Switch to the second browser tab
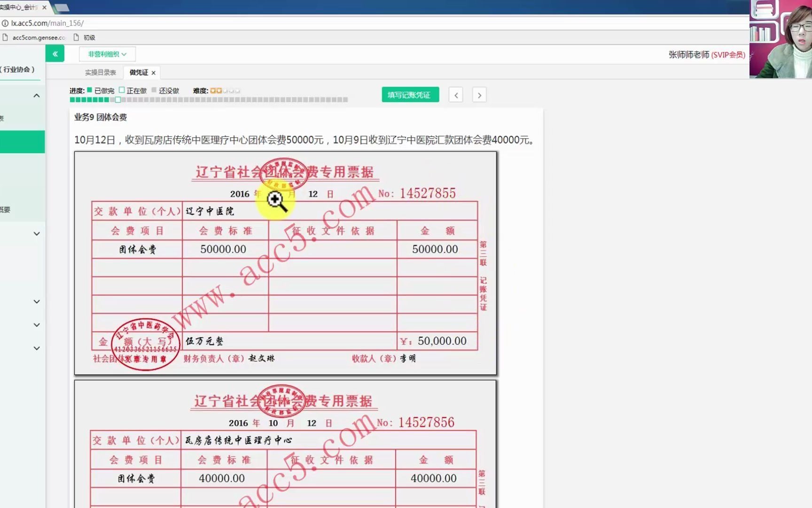The image size is (812, 508). coord(62,8)
